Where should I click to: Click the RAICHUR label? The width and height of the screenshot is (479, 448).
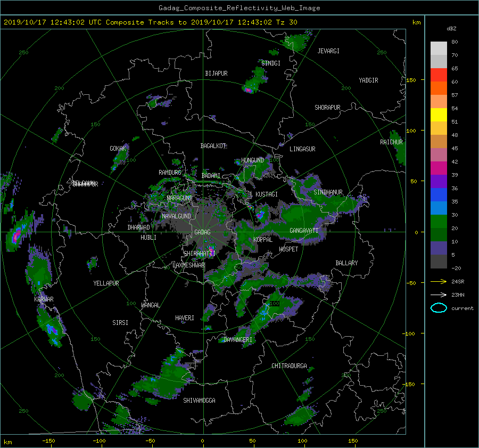tap(391, 142)
